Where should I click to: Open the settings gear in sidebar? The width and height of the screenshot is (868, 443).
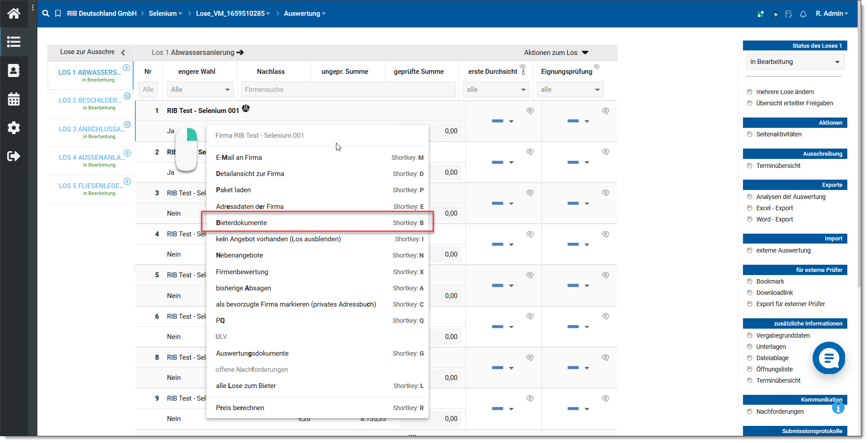pos(13,128)
